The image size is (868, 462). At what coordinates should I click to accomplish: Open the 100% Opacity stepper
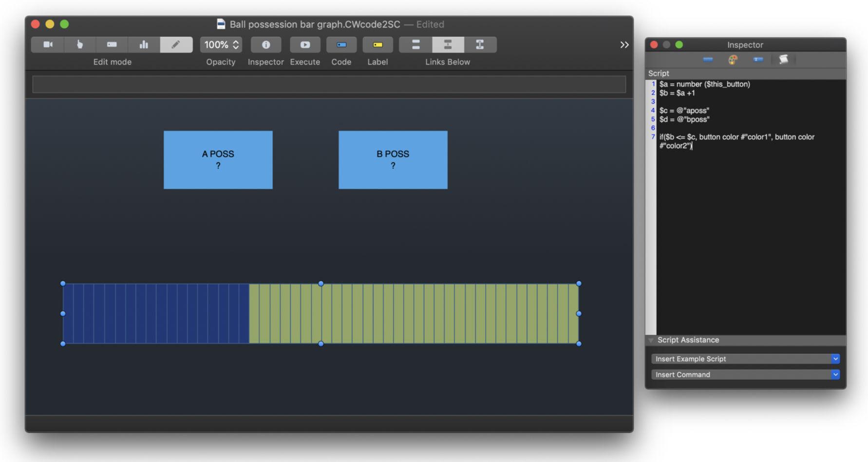click(221, 44)
